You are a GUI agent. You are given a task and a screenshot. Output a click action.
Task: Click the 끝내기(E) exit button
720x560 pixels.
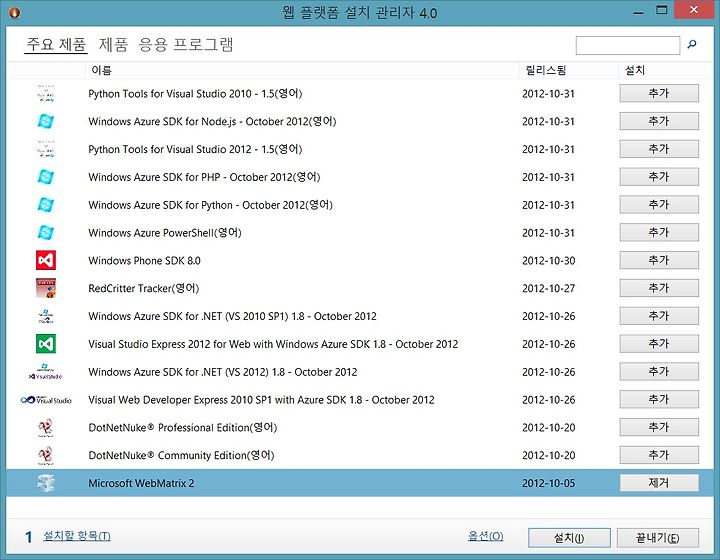[x=658, y=538]
